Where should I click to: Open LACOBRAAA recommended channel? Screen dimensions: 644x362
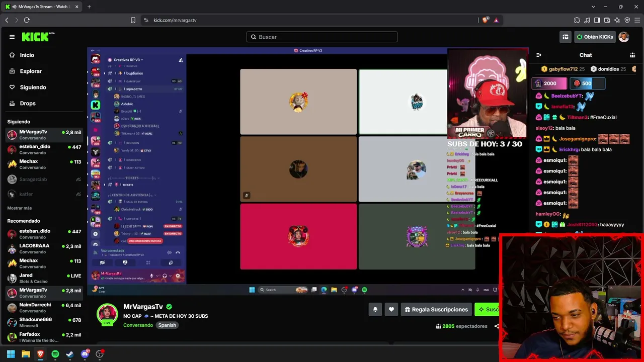tap(44, 249)
